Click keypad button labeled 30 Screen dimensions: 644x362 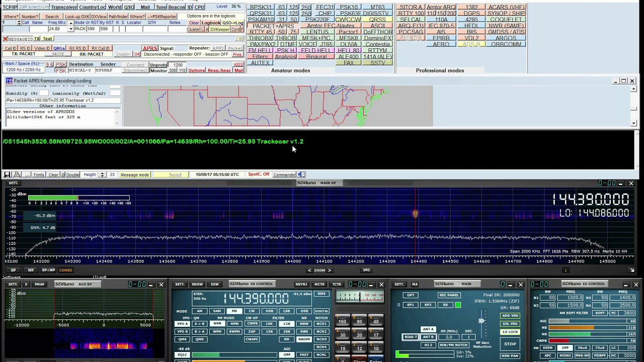click(342, 335)
